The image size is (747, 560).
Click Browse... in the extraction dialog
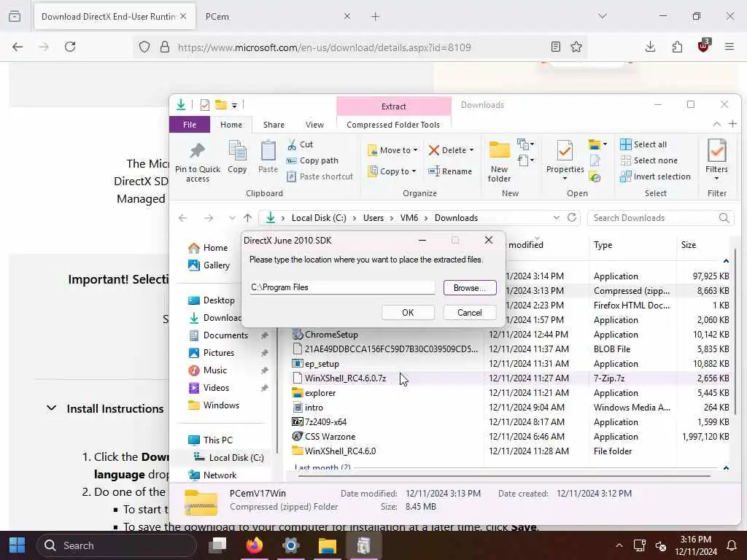(x=470, y=287)
